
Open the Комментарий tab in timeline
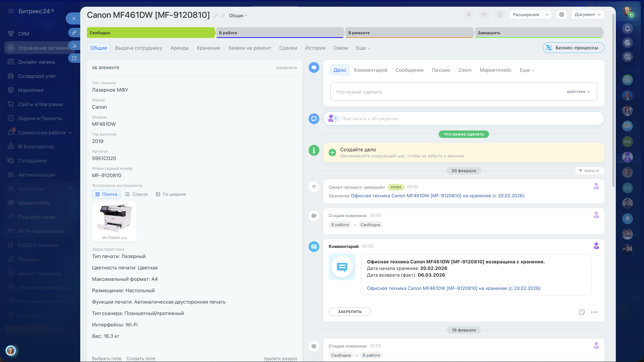tap(371, 70)
